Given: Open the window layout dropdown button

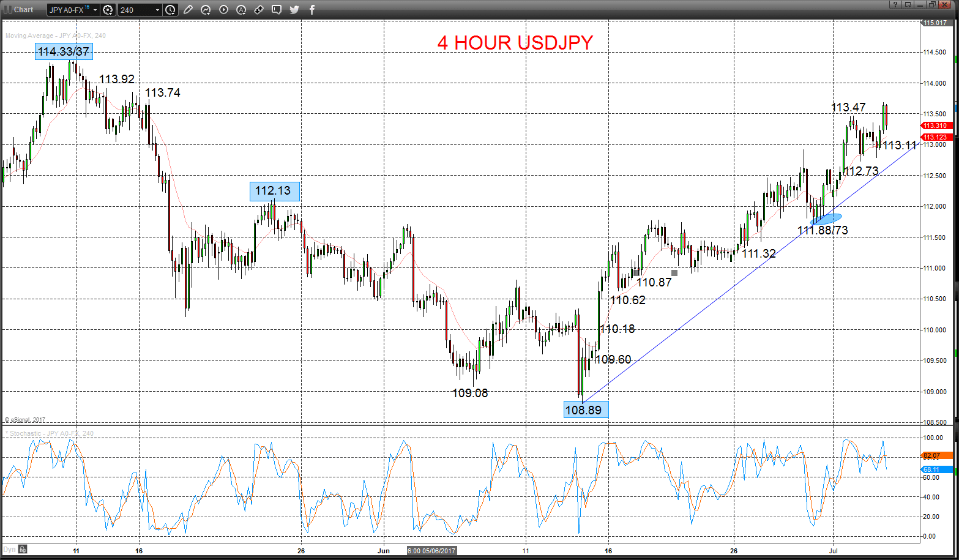Looking at the screenshot, I should click(x=908, y=4).
